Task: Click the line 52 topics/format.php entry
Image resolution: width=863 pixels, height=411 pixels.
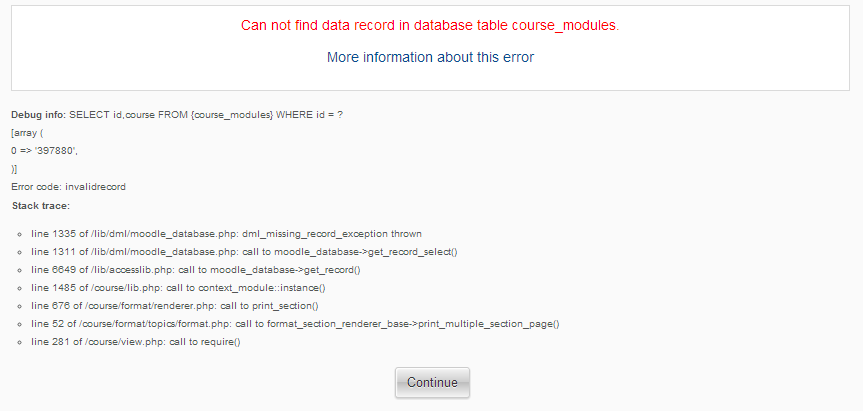Action: tap(296, 324)
